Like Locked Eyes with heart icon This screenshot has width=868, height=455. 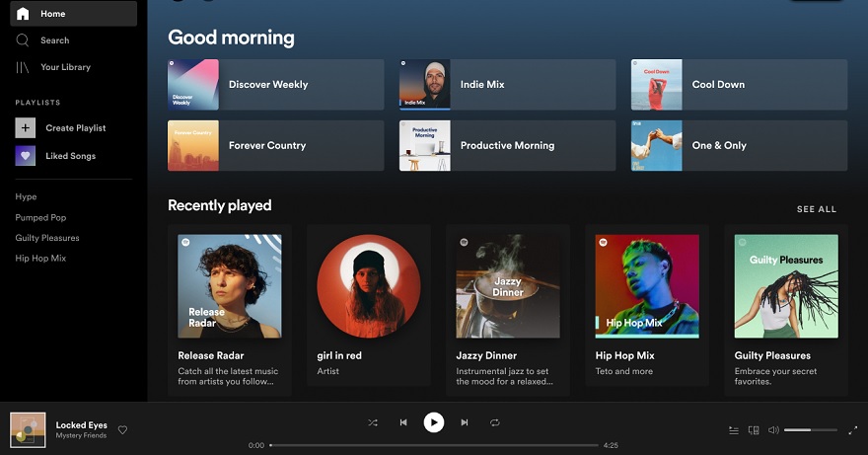[x=123, y=429]
